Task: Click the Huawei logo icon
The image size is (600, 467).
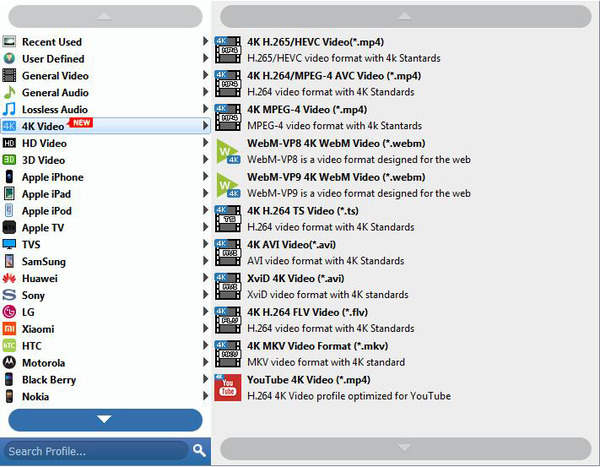Action: (x=9, y=278)
